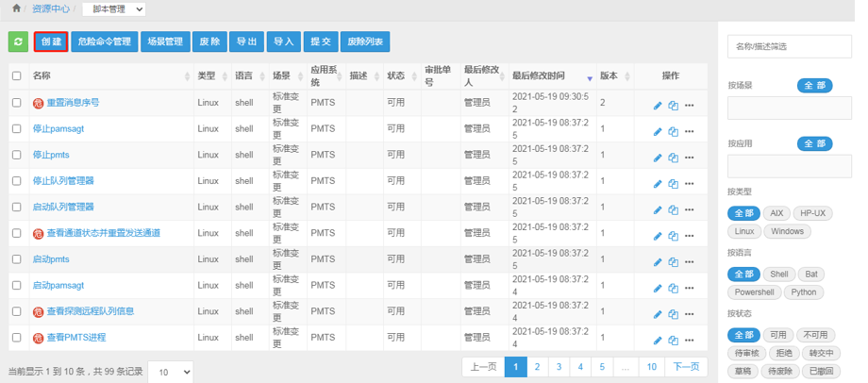Copy the 重置消息序号 script via copy icon
The height and width of the screenshot is (383, 868).
tap(673, 106)
